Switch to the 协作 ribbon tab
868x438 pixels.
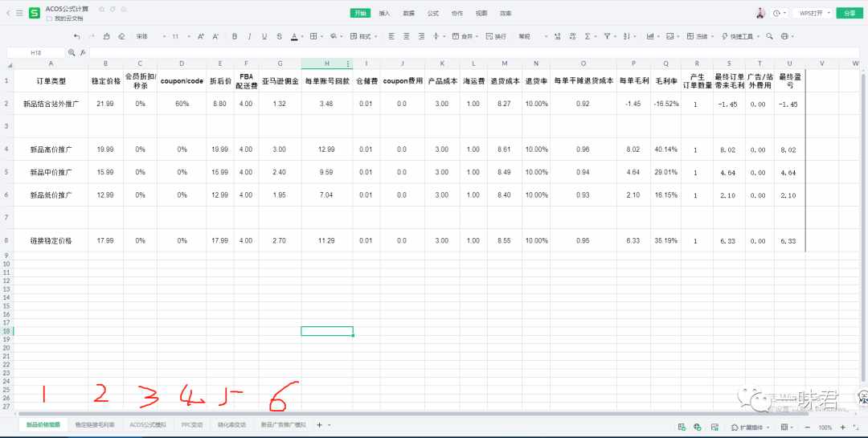coord(457,14)
